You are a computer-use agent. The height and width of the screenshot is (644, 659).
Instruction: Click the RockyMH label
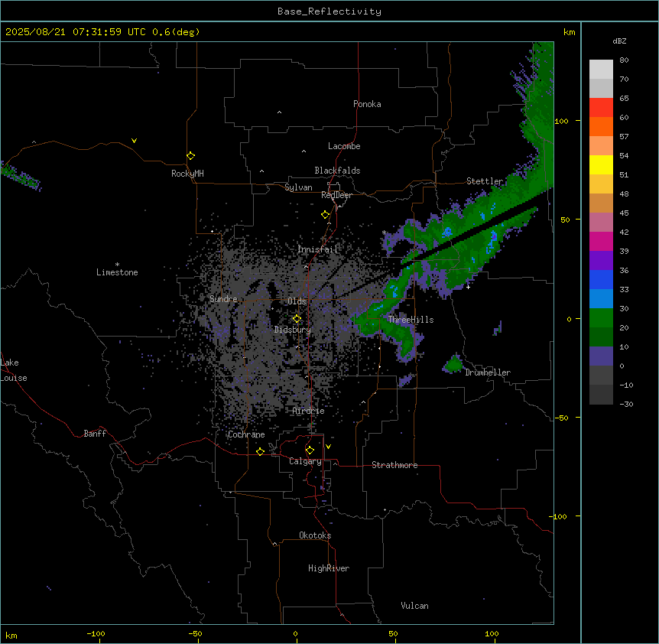pos(187,174)
